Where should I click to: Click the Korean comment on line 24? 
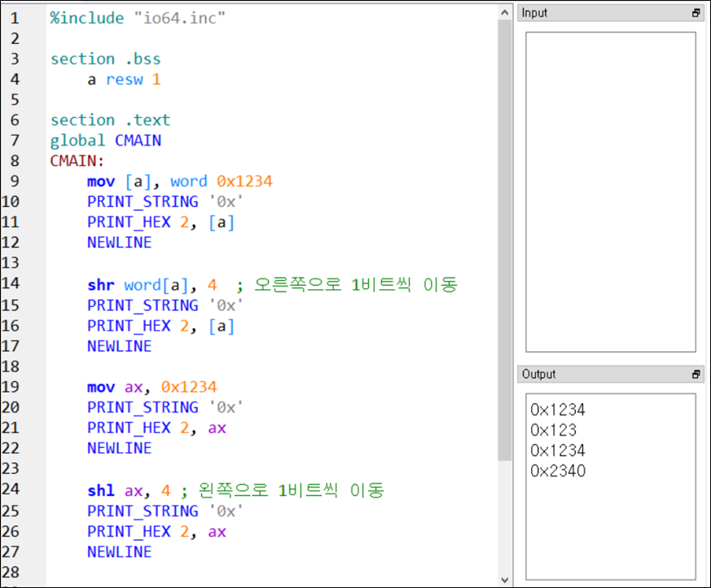point(283,490)
